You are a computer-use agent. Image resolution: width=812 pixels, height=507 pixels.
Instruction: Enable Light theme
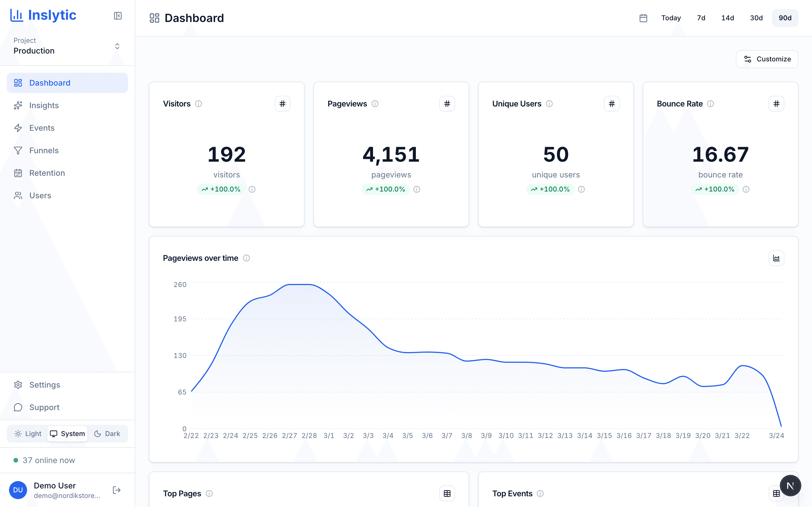click(x=28, y=433)
